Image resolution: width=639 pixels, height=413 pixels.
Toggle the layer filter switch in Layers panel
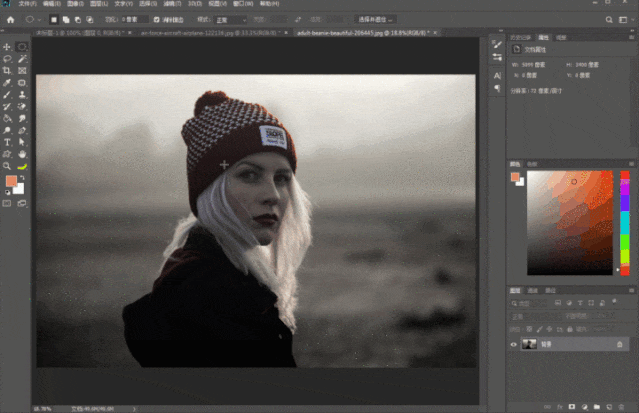pos(615,303)
